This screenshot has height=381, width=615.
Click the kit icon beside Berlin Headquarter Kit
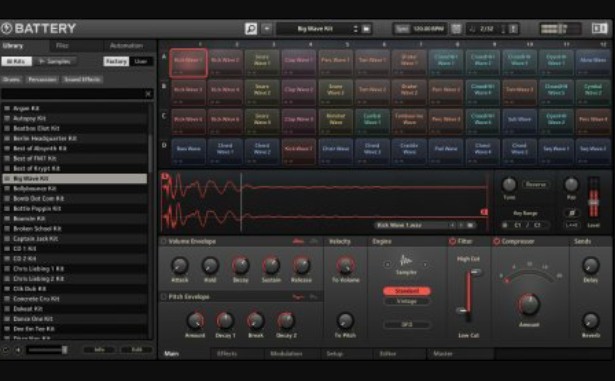[7, 139]
